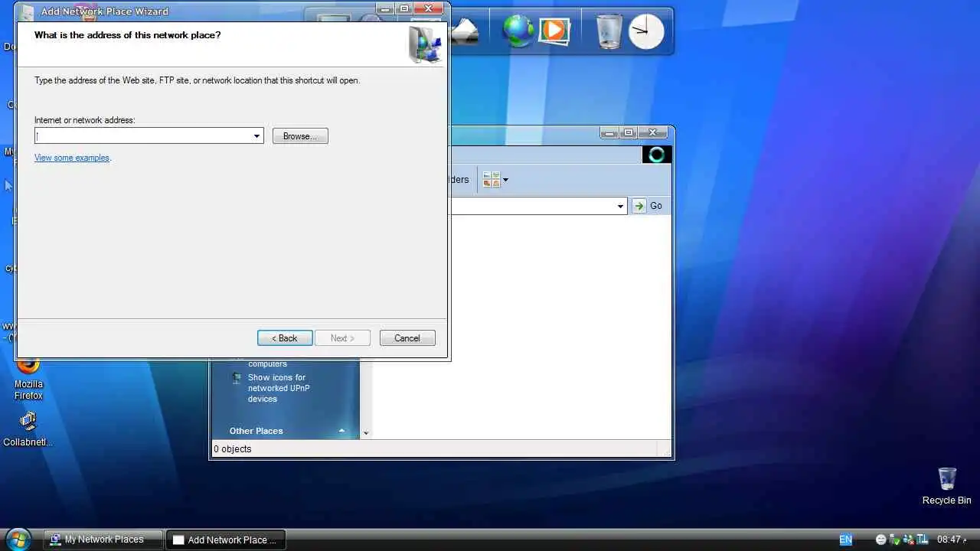The width and height of the screenshot is (980, 551).
Task: Go back with the < Back button
Action: coord(285,337)
